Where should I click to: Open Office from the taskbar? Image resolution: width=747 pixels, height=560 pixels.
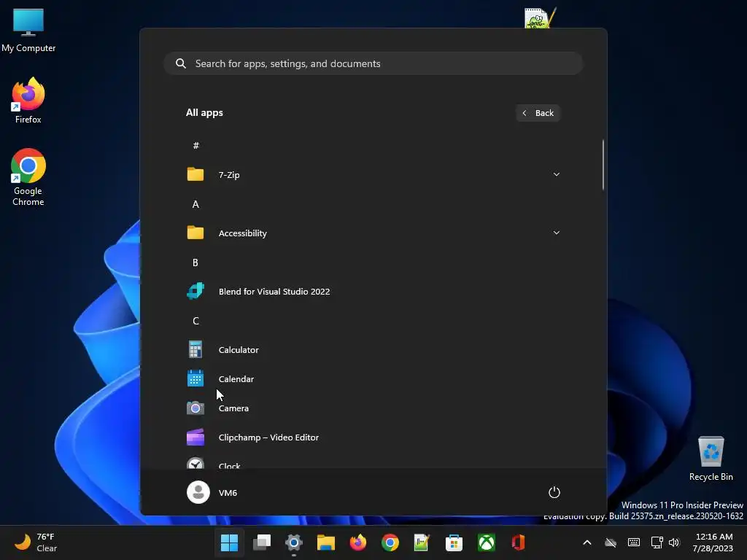pos(519,542)
